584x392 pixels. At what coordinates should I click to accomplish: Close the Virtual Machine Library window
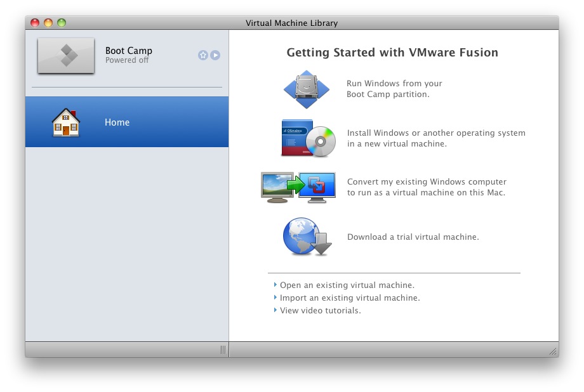pyautogui.click(x=35, y=23)
